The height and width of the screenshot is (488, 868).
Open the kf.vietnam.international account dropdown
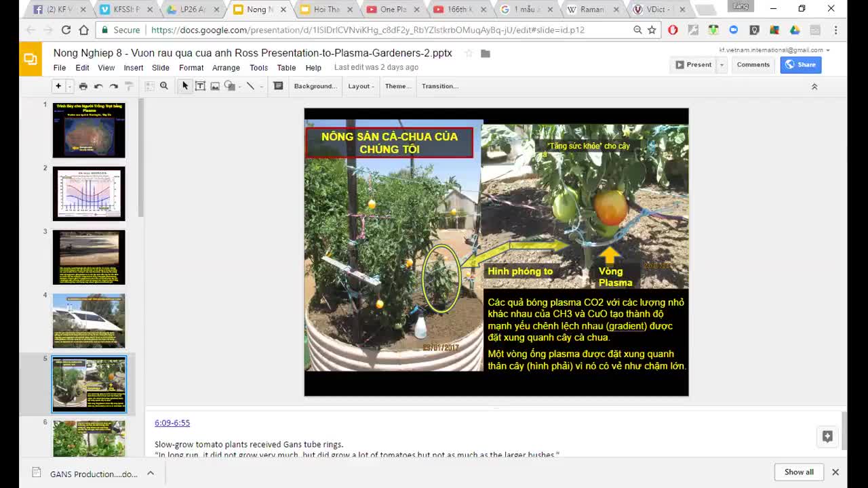[774, 50]
